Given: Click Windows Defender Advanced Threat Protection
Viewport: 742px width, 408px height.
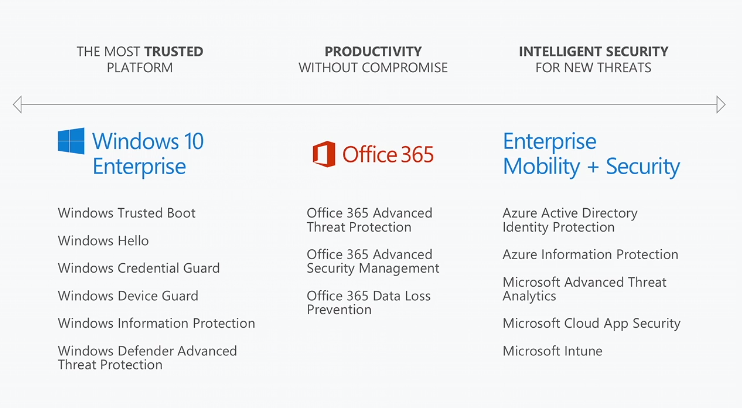Looking at the screenshot, I should 147,358.
